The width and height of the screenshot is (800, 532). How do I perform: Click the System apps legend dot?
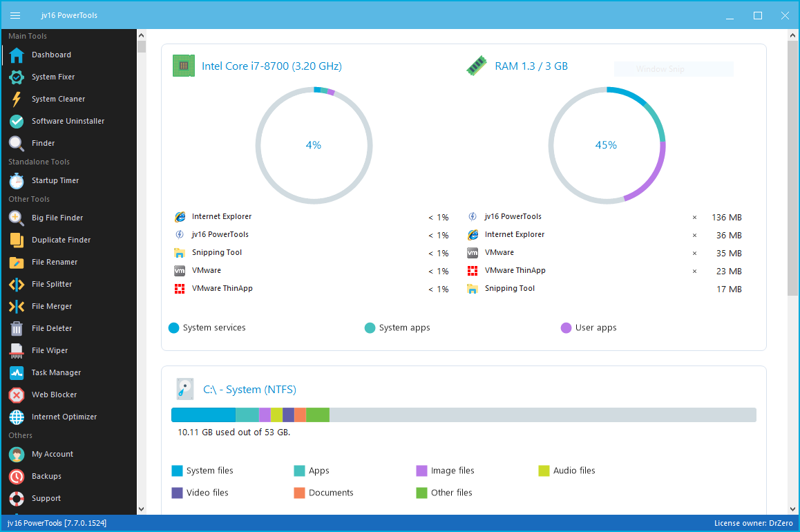coord(370,328)
